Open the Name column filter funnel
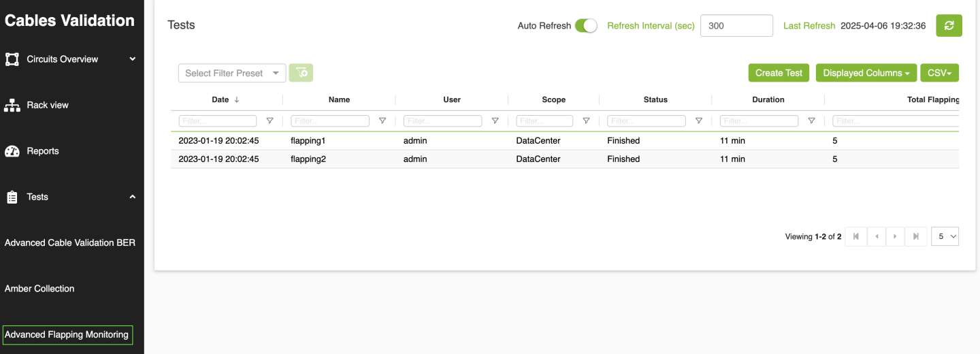 point(382,121)
